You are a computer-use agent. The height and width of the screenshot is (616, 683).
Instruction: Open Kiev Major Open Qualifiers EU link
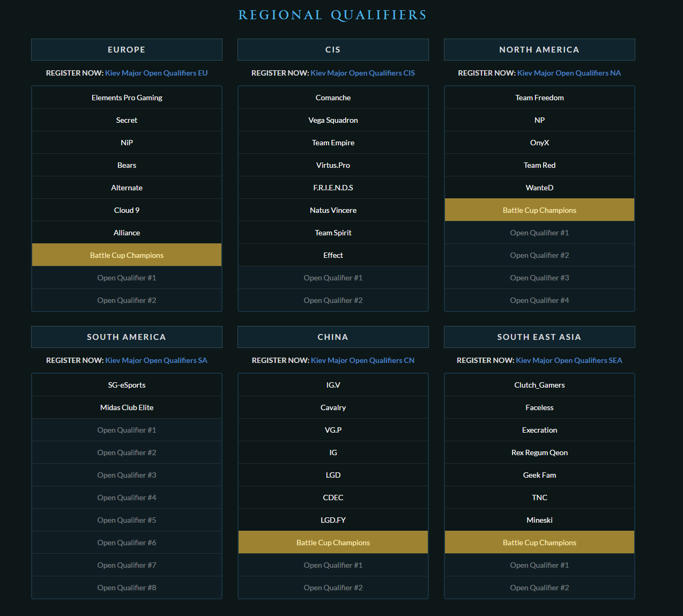coord(156,73)
